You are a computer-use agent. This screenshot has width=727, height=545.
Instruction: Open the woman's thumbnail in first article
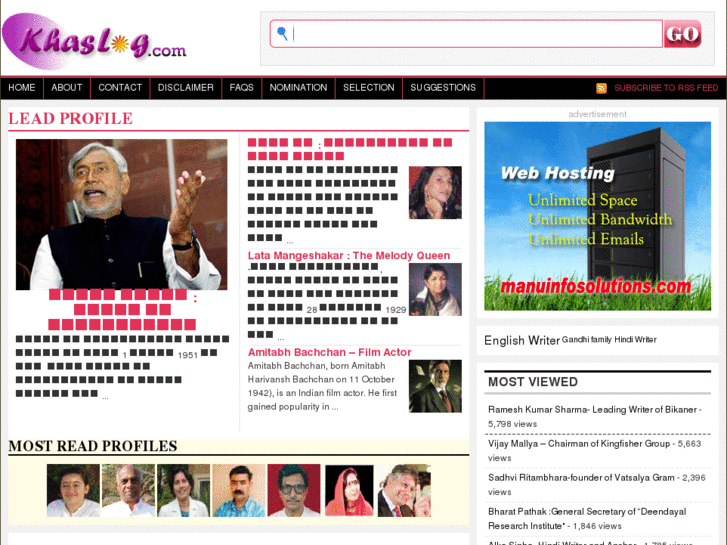click(435, 192)
